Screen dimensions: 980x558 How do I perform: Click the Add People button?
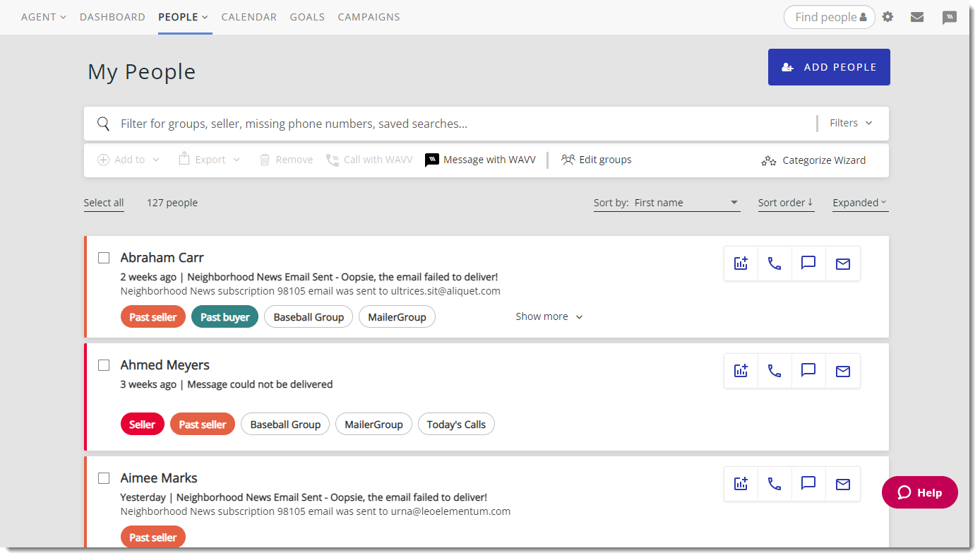coord(829,67)
